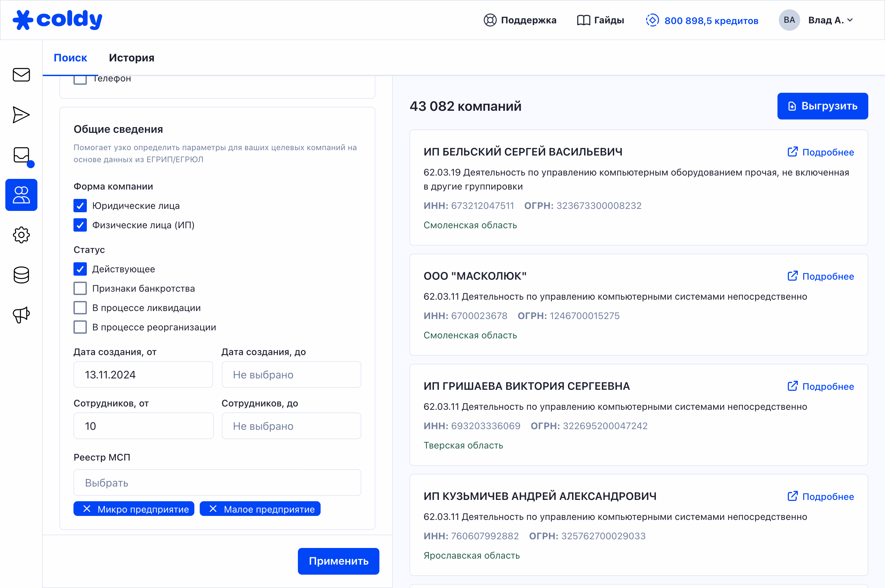
Task: Open the settings gear sidebar icon
Action: (x=21, y=235)
